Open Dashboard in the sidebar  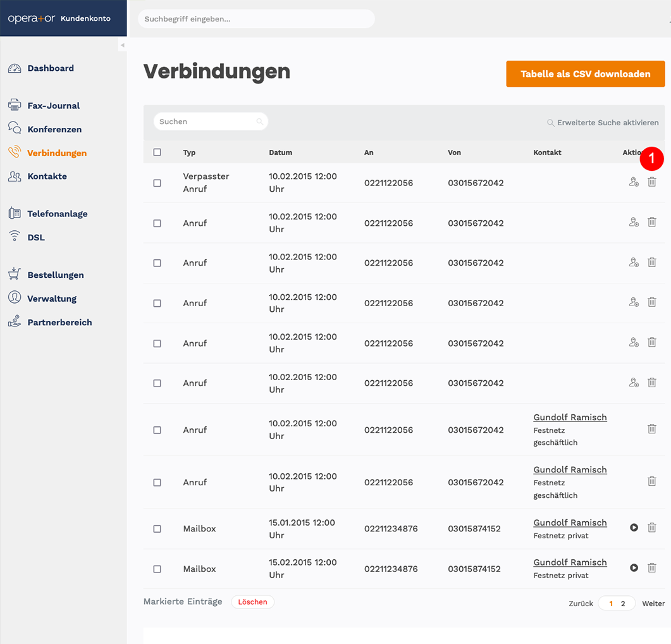coord(51,68)
